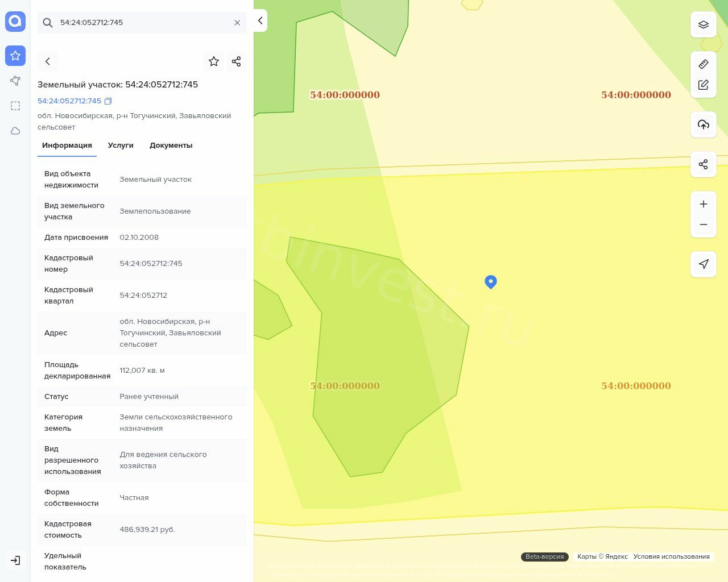Screen dimensions: 728x582
Task: Center map on my location
Action: [703, 264]
